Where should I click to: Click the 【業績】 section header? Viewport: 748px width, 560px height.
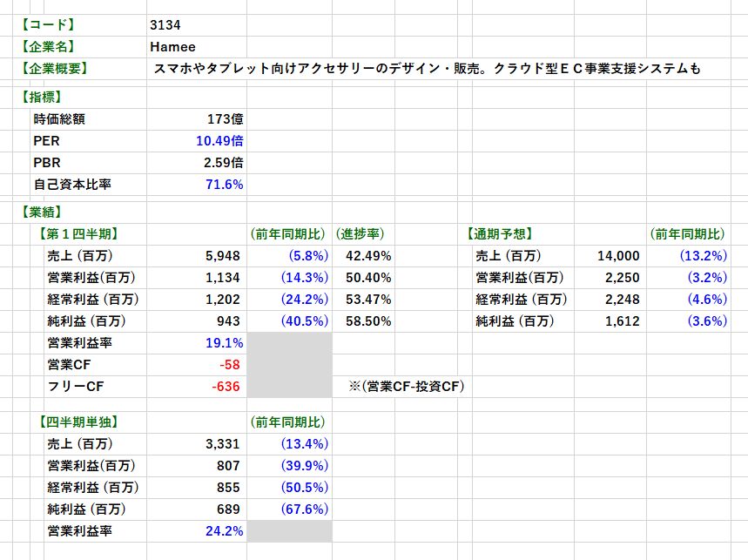(42, 213)
